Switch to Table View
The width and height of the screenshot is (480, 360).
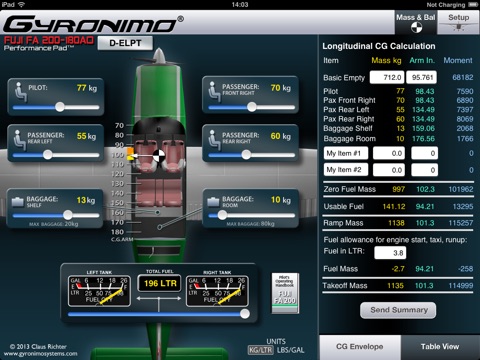click(440, 347)
